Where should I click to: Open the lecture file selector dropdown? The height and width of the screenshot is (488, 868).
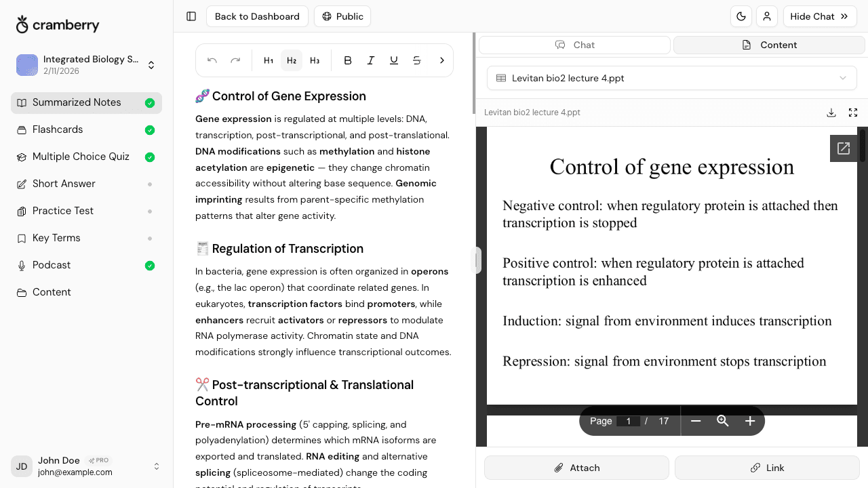click(671, 78)
